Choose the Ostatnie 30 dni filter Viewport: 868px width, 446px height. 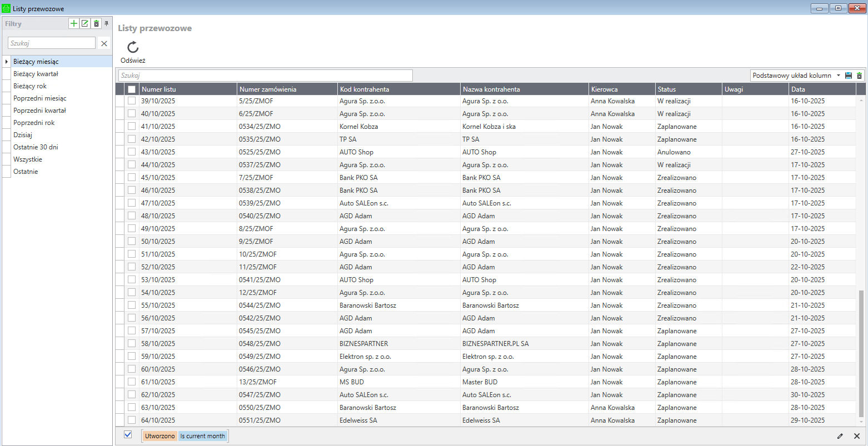point(36,147)
